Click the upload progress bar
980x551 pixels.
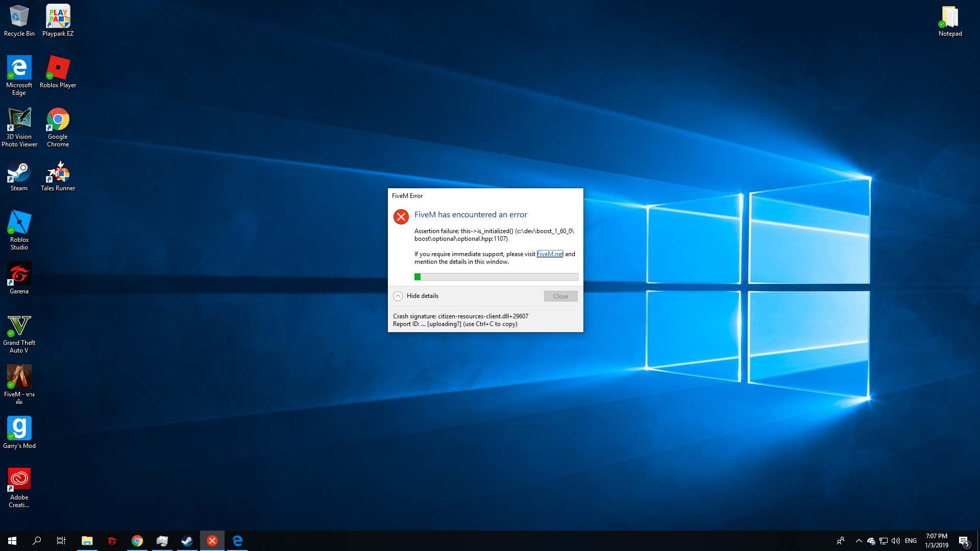pos(496,277)
